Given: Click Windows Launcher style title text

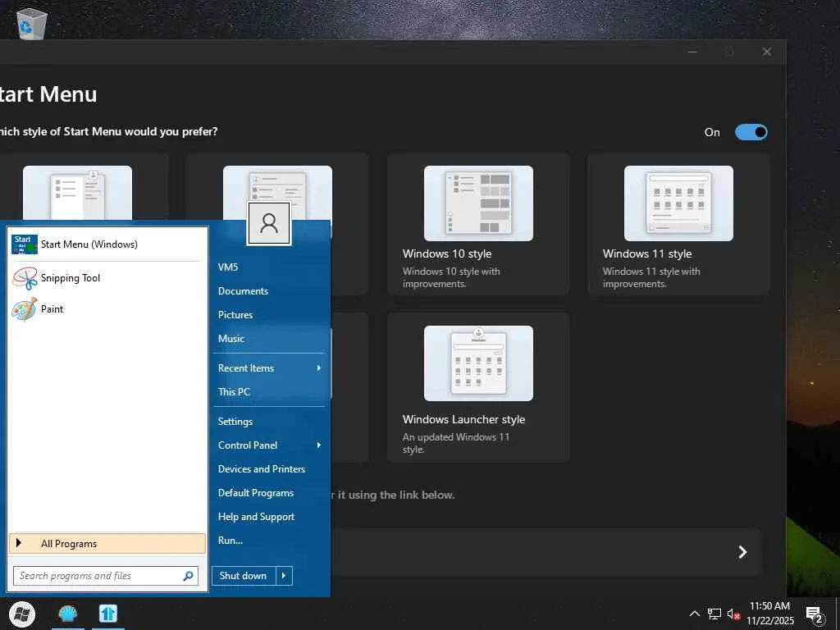Looking at the screenshot, I should (464, 419).
